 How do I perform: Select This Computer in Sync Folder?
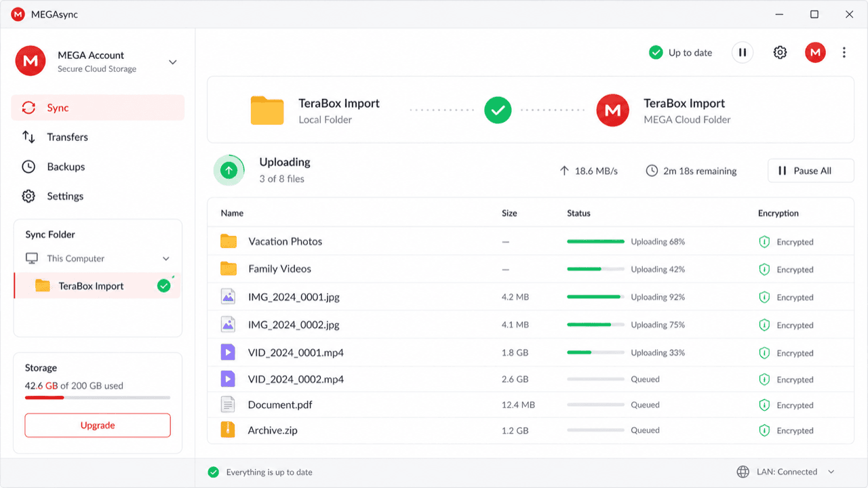pos(75,258)
